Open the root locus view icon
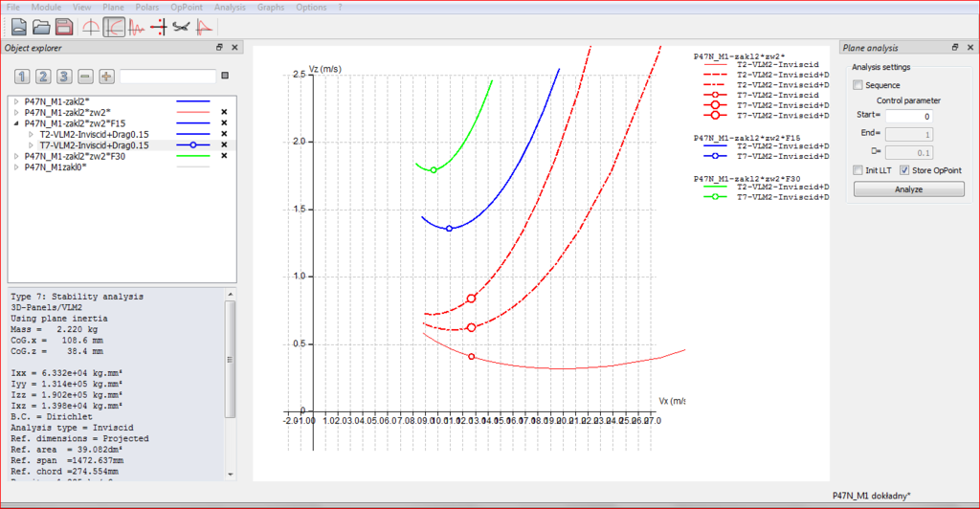Image resolution: width=980 pixels, height=509 pixels. tap(159, 27)
